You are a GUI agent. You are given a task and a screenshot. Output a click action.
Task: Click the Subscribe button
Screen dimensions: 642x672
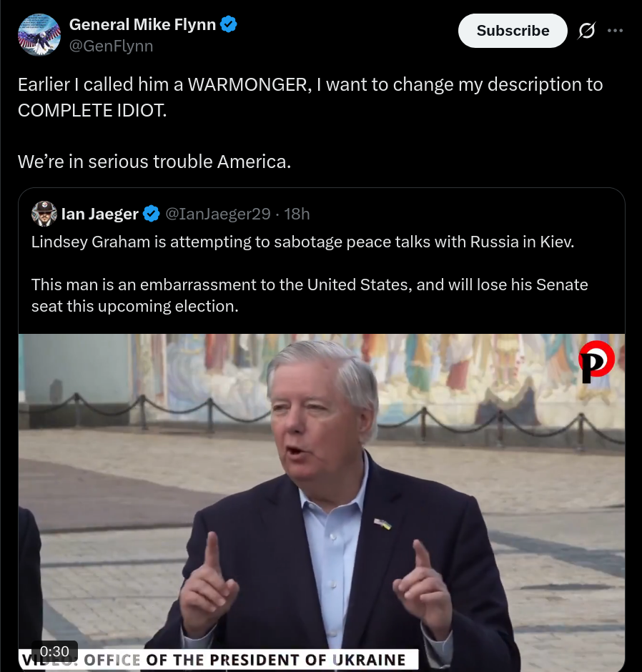point(513,31)
